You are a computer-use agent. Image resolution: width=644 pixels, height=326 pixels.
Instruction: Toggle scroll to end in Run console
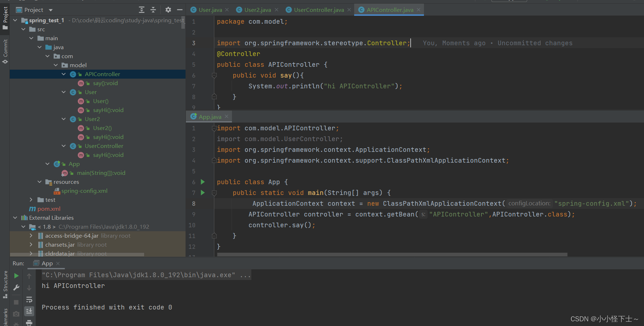pyautogui.click(x=29, y=311)
